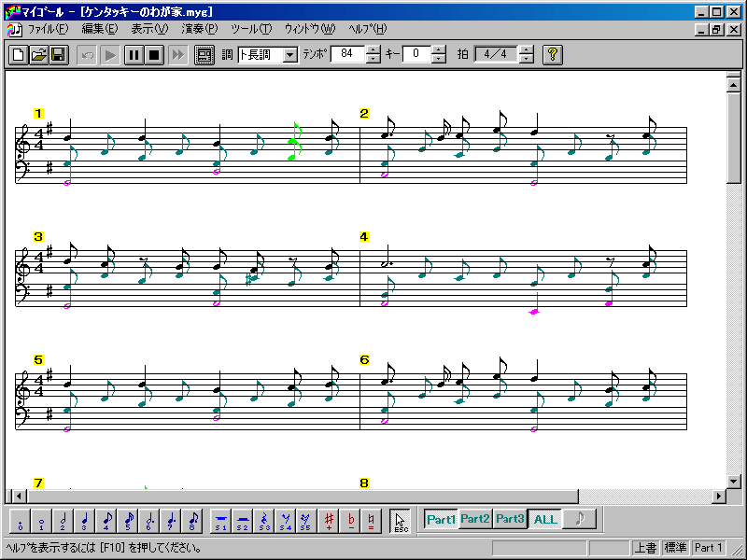Select the eighth note tool (4)

point(106,521)
